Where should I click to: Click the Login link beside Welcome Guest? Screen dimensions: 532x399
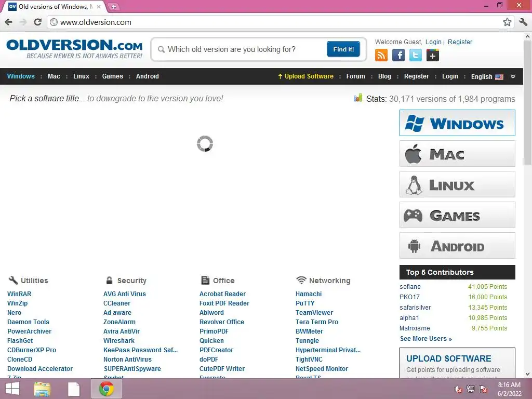[x=433, y=42]
